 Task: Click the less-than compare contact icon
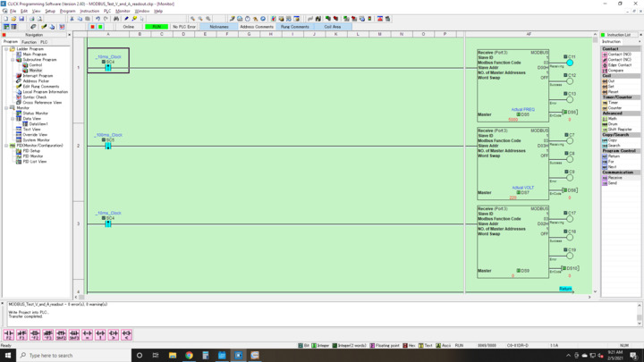pyautogui.click(x=126, y=334)
